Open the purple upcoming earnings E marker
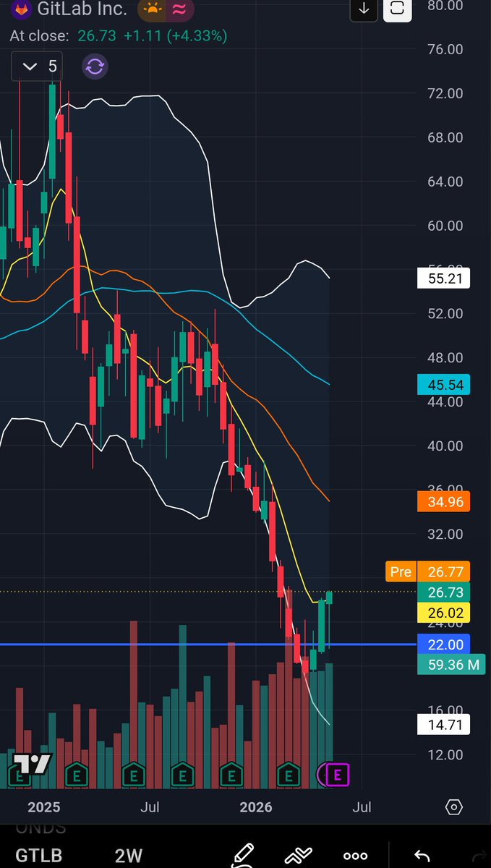Viewport: 491px width, 868px height. coord(338,775)
